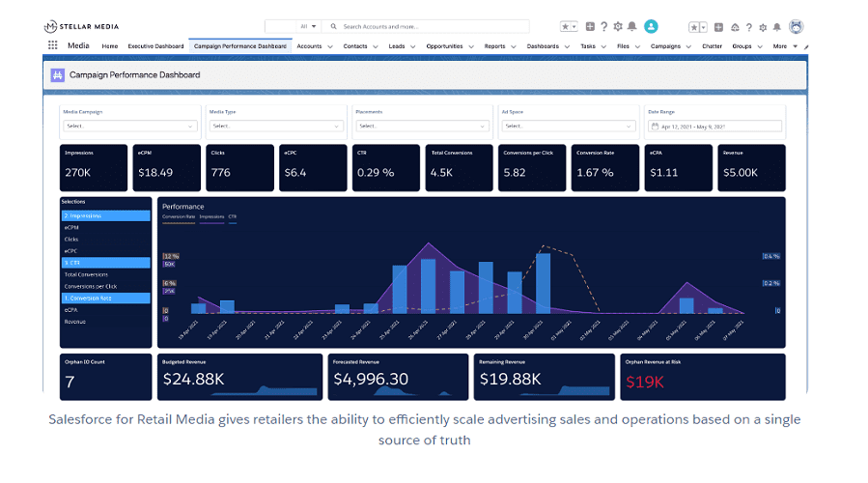Expand the chevron next to Opportunities
This screenshot has width=868, height=483.
[471, 46]
